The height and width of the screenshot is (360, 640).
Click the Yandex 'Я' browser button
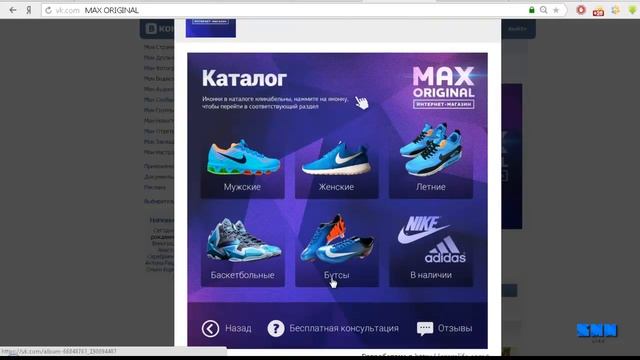(x=29, y=10)
